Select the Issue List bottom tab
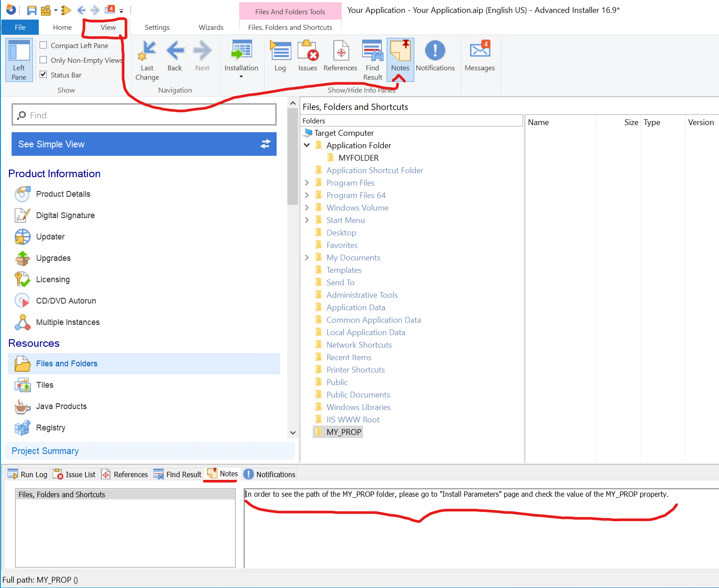Image resolution: width=719 pixels, height=588 pixels. pyautogui.click(x=74, y=474)
